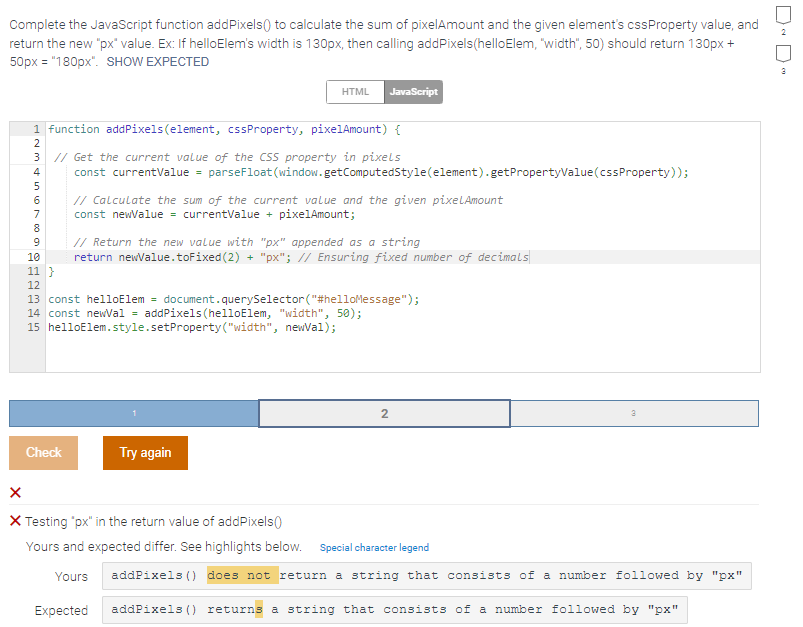Screen dimensions: 803x627
Task: Switch to the HTML tab
Action: coord(355,91)
